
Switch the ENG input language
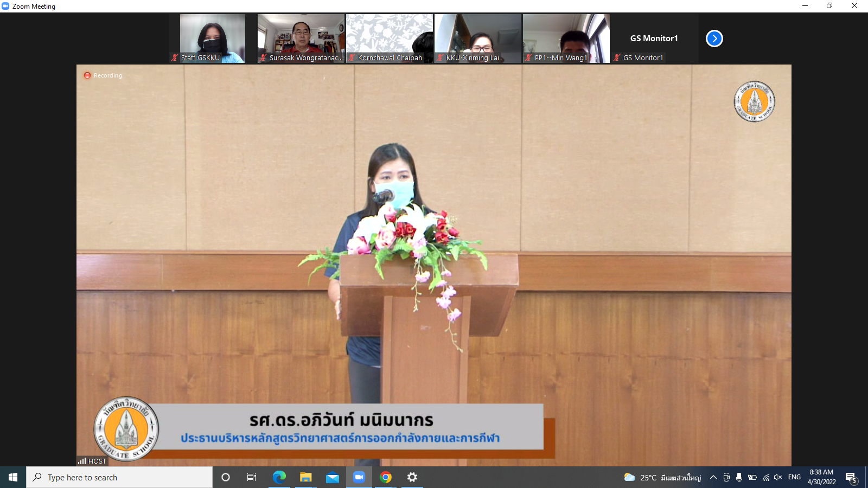tap(794, 477)
